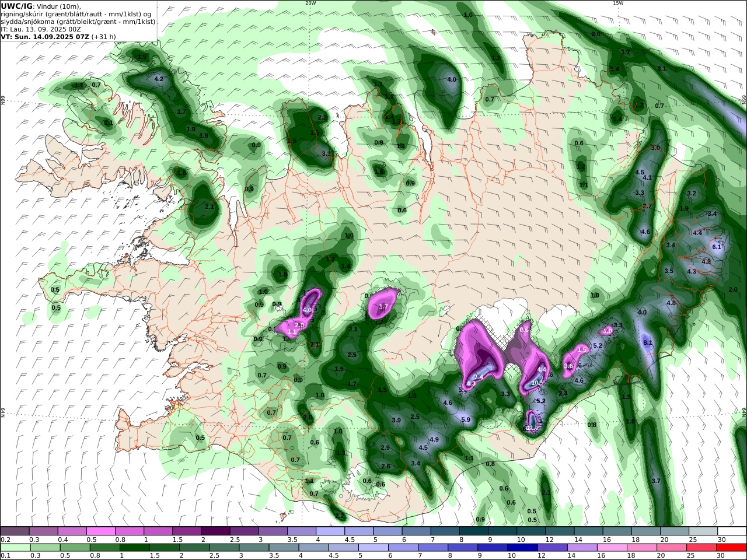The image size is (747, 560).
Task: Click the "0.2" label under the snow legend
Action: [5, 540]
